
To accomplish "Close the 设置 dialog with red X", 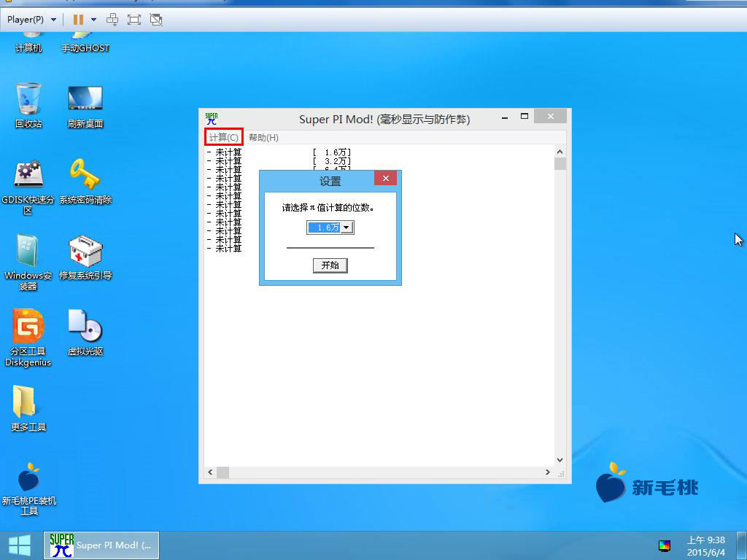I will click(x=385, y=178).
